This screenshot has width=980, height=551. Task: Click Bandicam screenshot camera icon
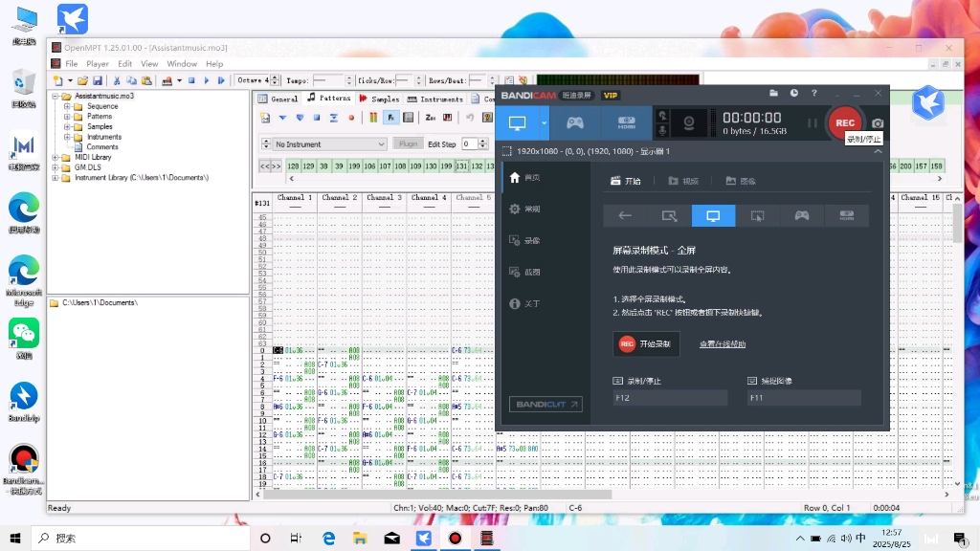pyautogui.click(x=877, y=123)
